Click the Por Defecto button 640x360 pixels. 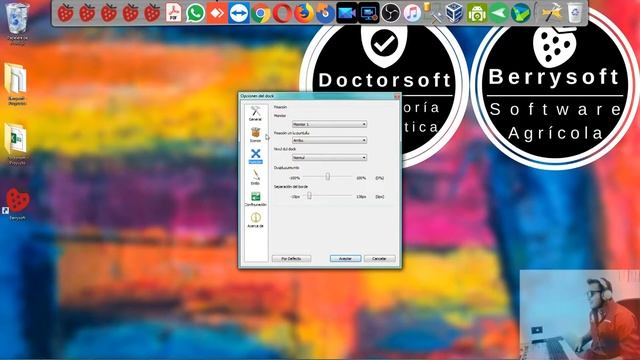pyautogui.click(x=291, y=259)
